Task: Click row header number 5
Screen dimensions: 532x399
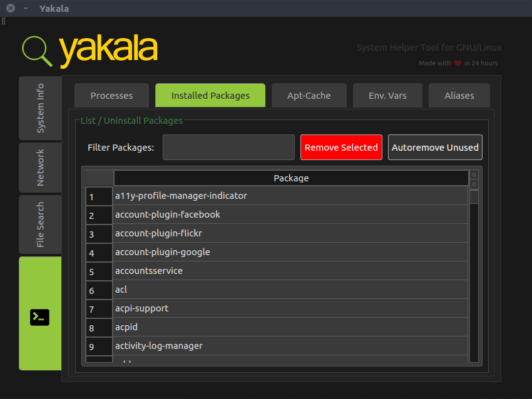Action: pos(99,271)
